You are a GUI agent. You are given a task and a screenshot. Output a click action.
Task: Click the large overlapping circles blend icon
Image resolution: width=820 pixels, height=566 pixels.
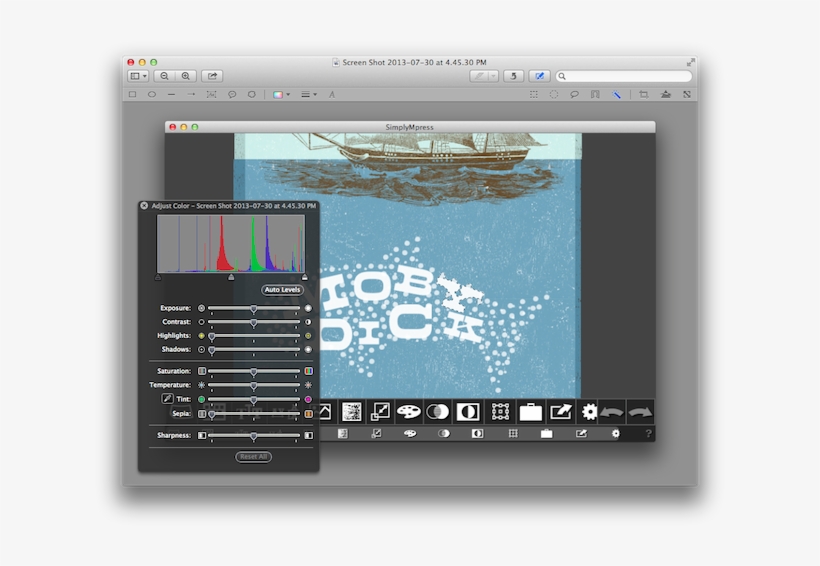438,412
